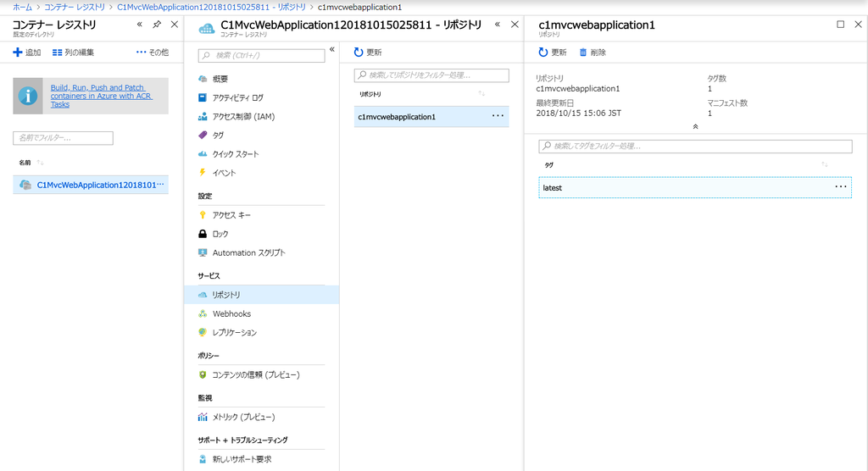This screenshot has width=868, height=471.
Task: Pin the コンテナー レジストリ blade
Action: (157, 25)
